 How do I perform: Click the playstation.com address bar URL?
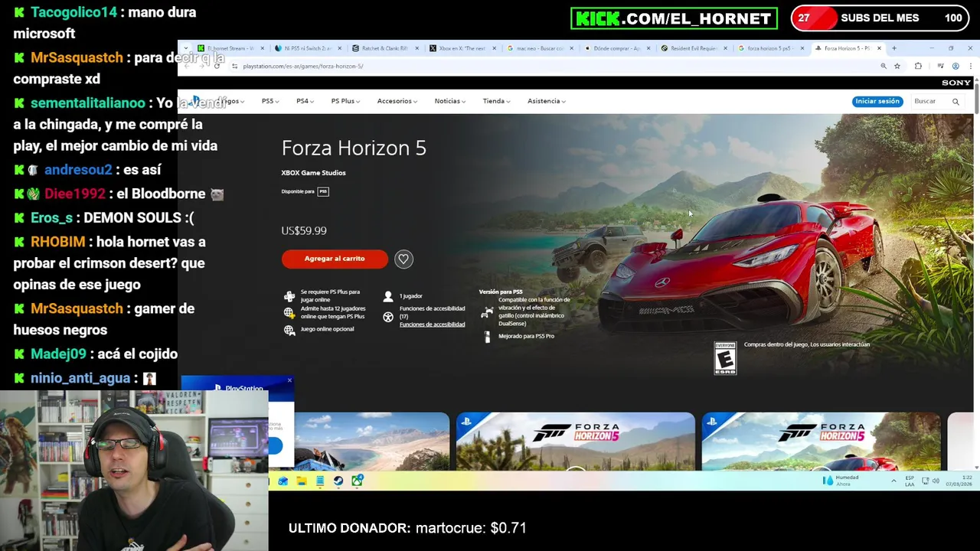303,66
